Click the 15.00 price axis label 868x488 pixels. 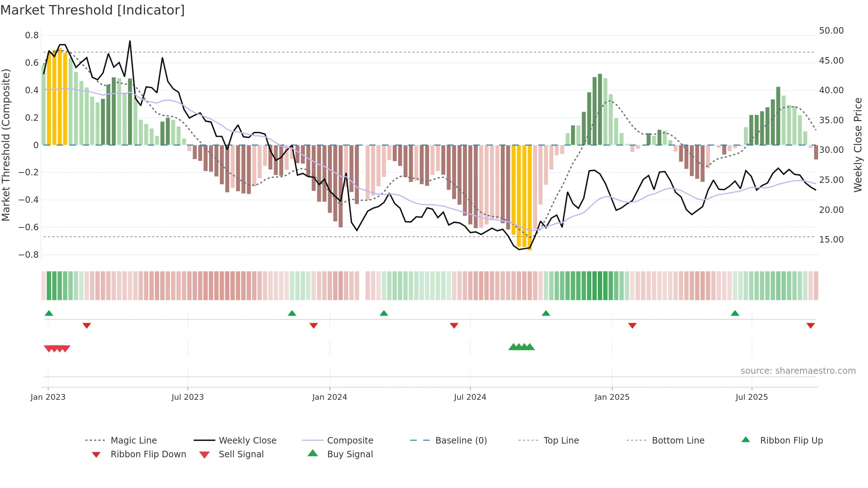click(x=831, y=240)
